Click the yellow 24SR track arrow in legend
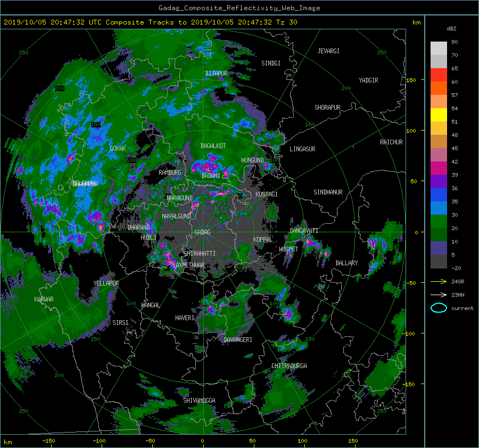The height and width of the screenshot is (448, 479). pos(439,281)
